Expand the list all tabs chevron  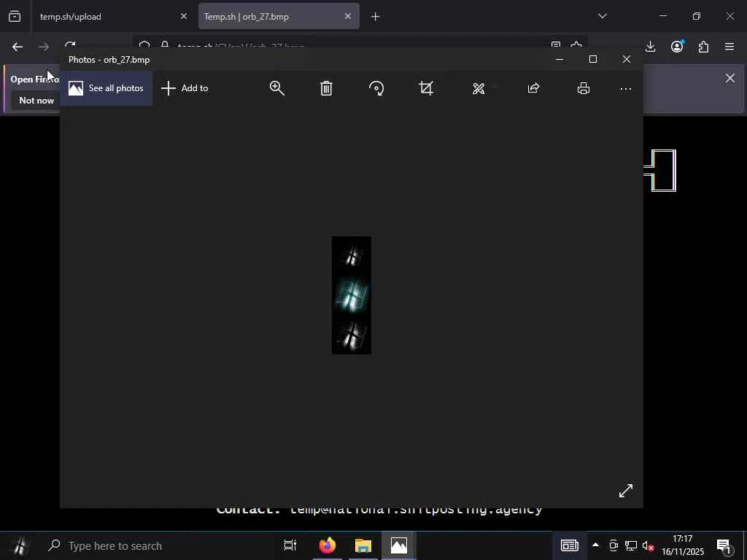(x=603, y=16)
